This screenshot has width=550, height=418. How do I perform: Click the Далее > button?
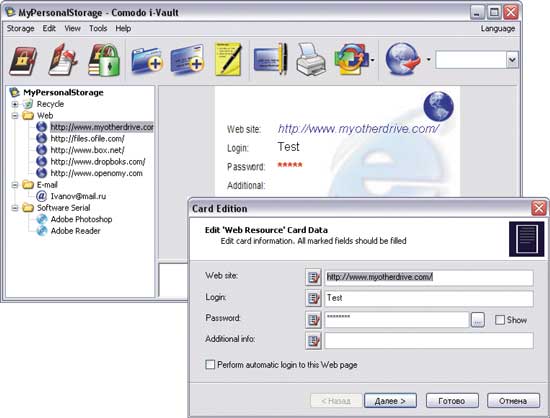[x=390, y=400]
